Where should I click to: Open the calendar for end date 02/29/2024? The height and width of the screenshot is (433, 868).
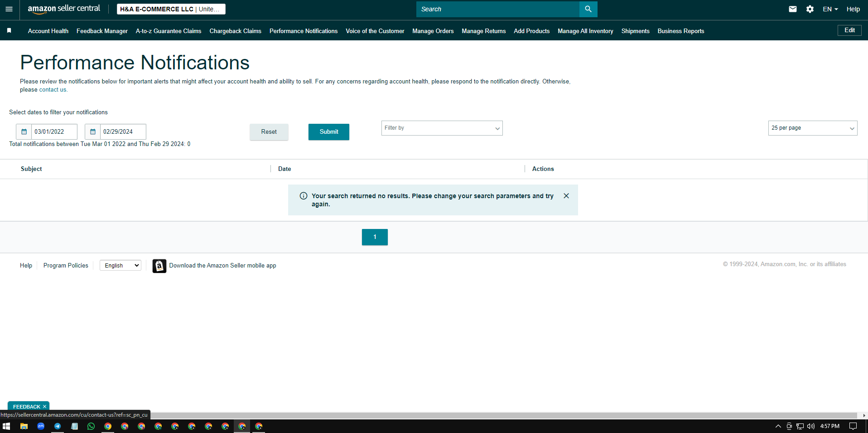click(x=92, y=131)
